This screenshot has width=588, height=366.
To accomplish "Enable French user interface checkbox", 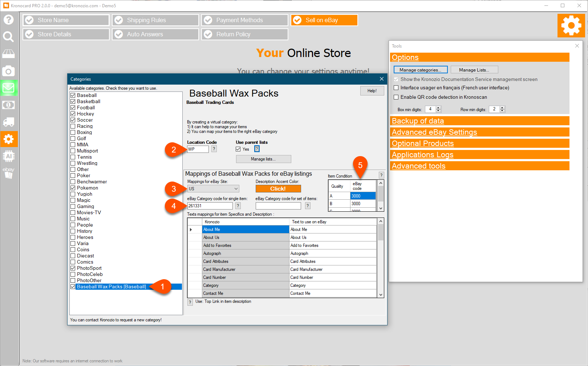I will point(396,88).
